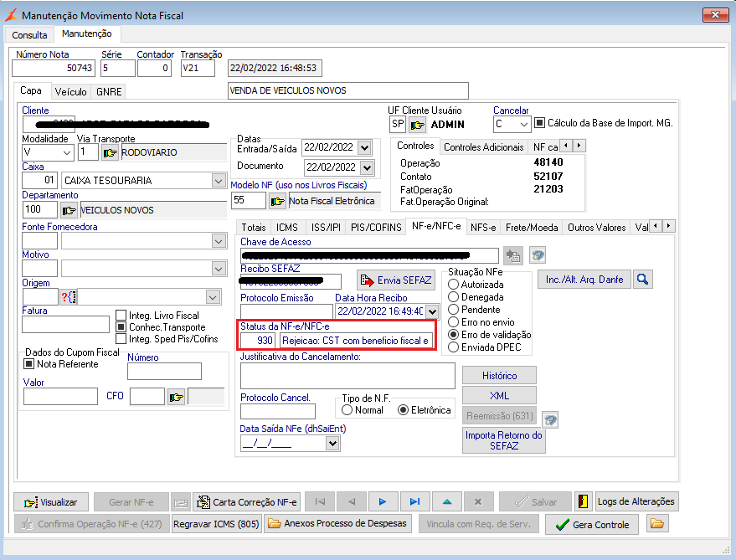Open Caixa Tesouraria dropdown
Image resolution: width=736 pixels, height=560 pixels.
point(219,180)
